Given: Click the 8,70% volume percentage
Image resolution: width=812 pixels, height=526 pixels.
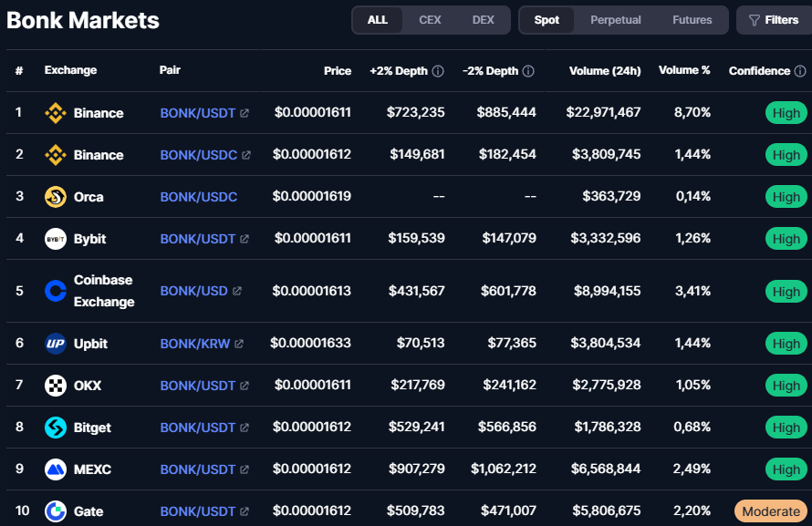Looking at the screenshot, I should (x=692, y=112).
